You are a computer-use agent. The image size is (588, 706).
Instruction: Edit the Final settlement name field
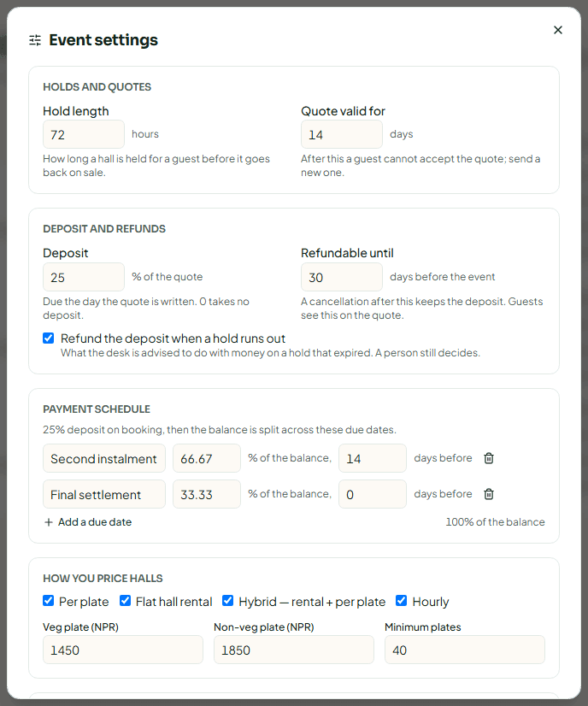(104, 494)
